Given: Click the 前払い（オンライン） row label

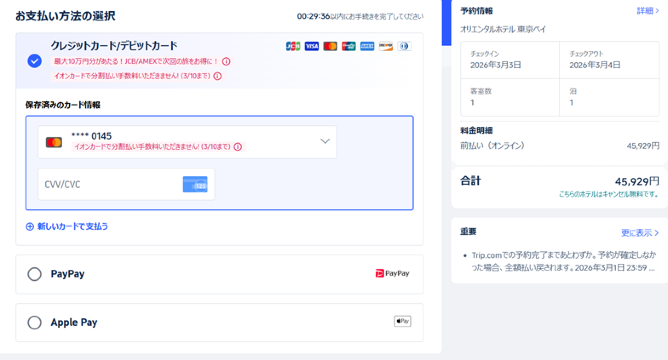Looking at the screenshot, I should [x=492, y=146].
